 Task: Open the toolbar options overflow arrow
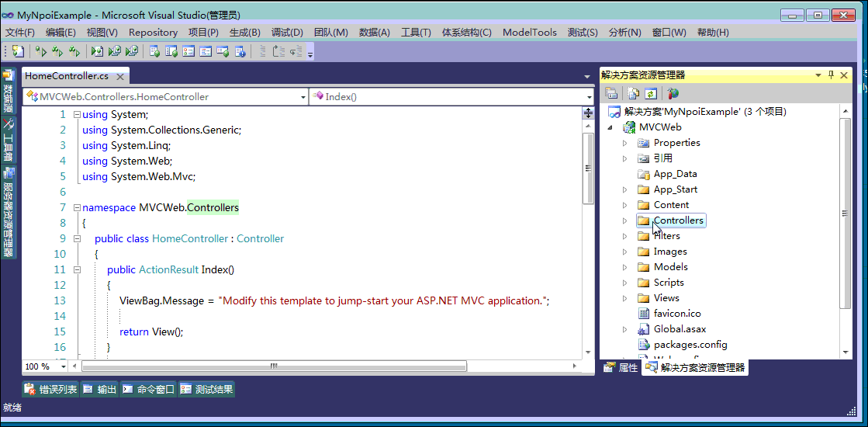pyautogui.click(x=310, y=54)
